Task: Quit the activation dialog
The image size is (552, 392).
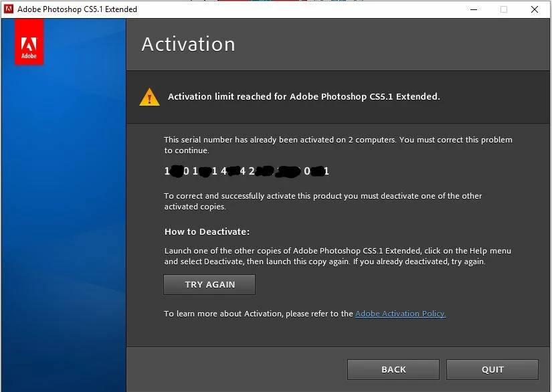Action: click(x=492, y=369)
